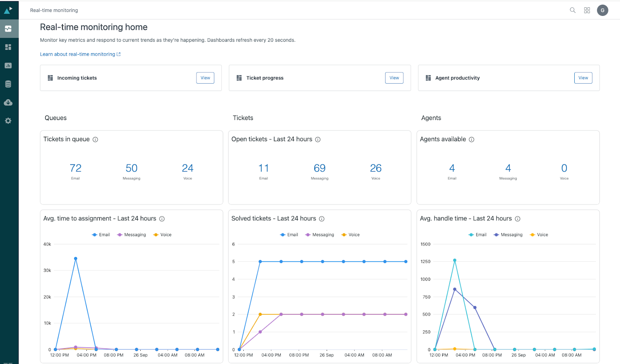The image size is (620, 364).
Task: Click info icon beside Agents available
Action: (472, 139)
